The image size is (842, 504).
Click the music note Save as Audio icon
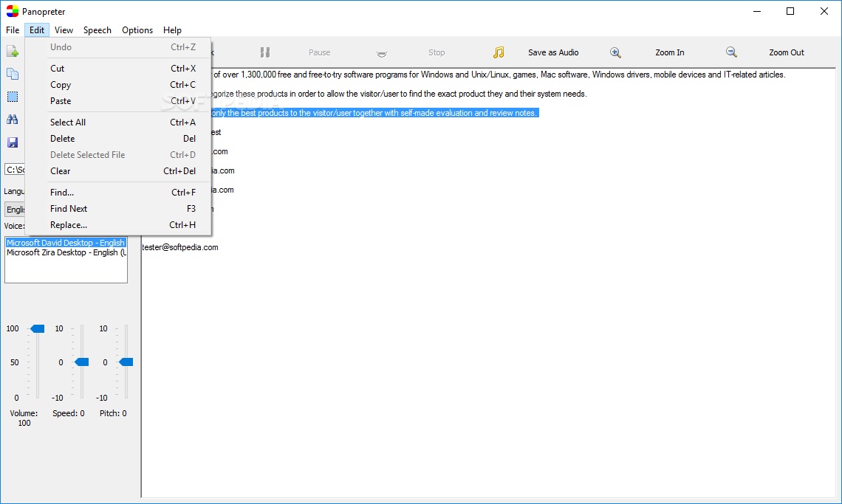[x=499, y=52]
